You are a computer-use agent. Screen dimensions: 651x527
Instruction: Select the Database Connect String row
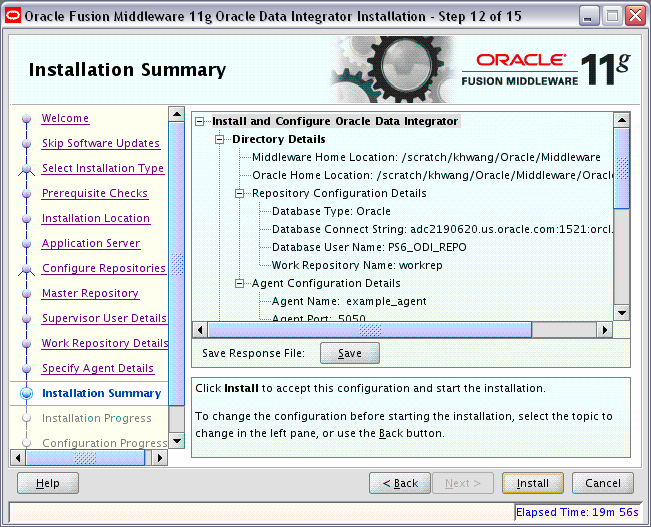click(442, 229)
